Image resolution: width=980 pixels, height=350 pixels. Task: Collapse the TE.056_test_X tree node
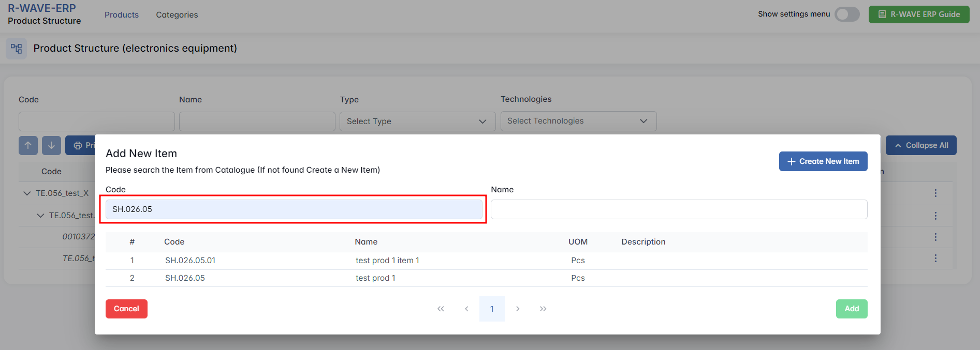click(x=27, y=193)
